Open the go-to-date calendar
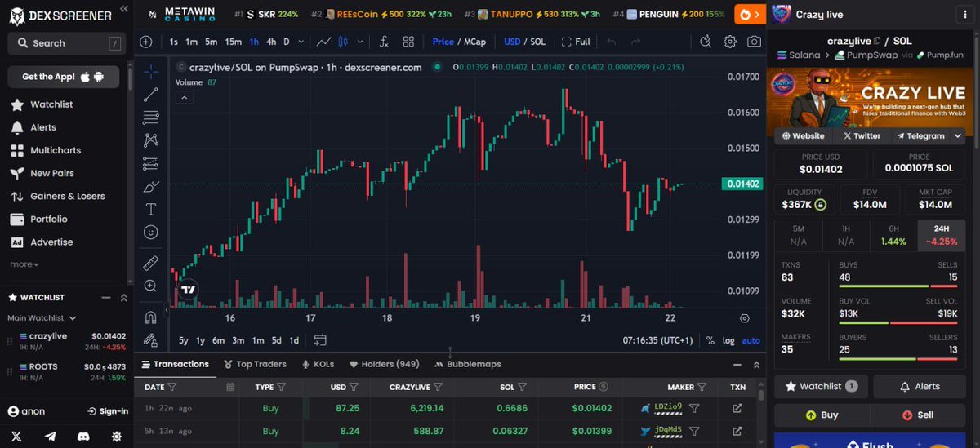Screen dimensions: 980x448 point(319,340)
